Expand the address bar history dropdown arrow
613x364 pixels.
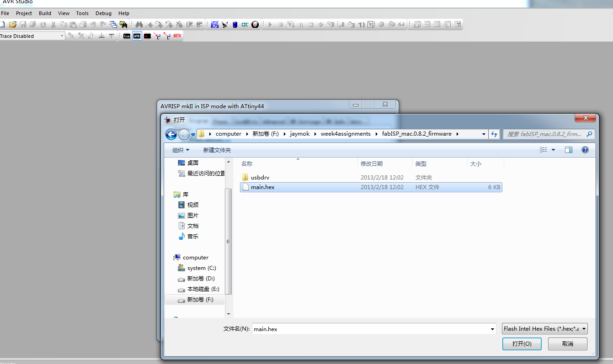coord(484,134)
